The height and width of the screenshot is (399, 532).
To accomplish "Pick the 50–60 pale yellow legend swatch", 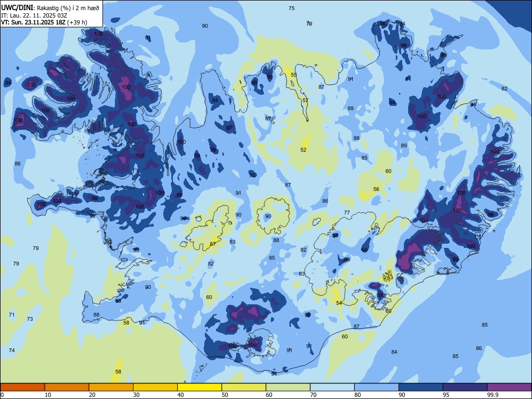I will pyautogui.click(x=244, y=387).
